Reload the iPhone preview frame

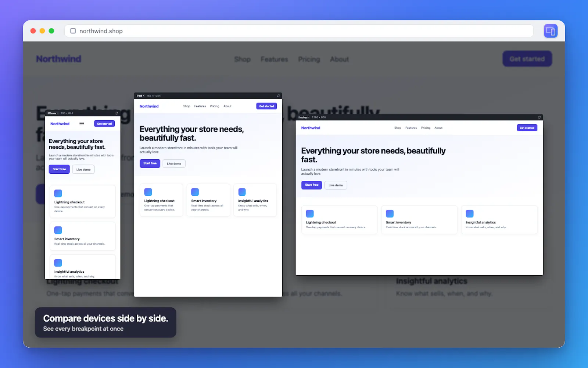(117, 113)
